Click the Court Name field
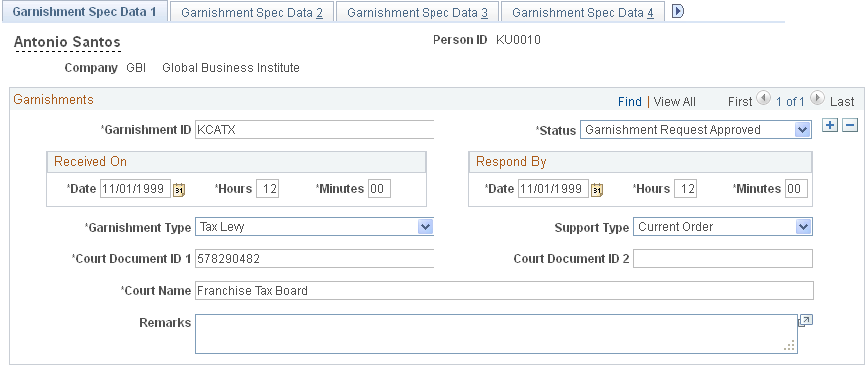868x369 pixels. [x=504, y=290]
